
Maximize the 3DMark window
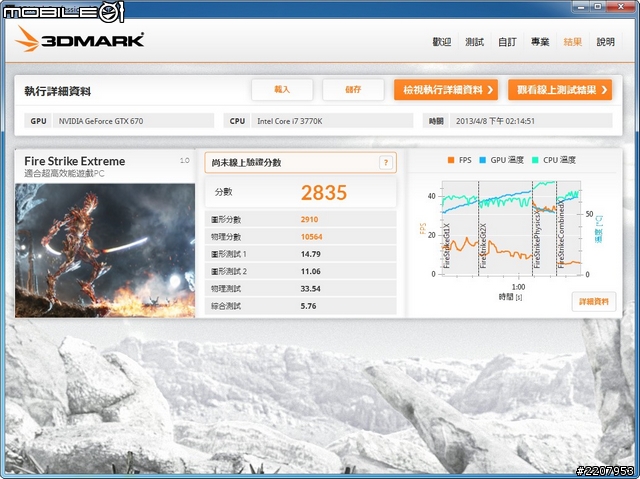point(598,6)
